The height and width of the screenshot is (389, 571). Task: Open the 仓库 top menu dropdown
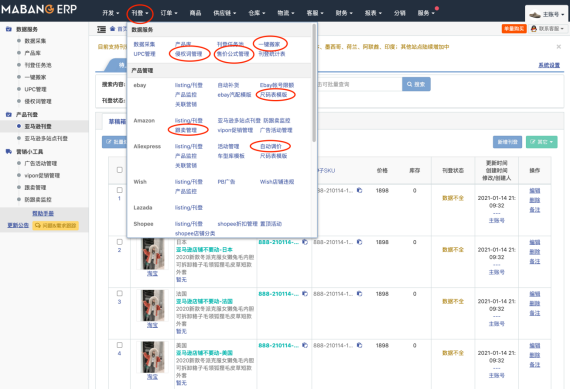[257, 13]
